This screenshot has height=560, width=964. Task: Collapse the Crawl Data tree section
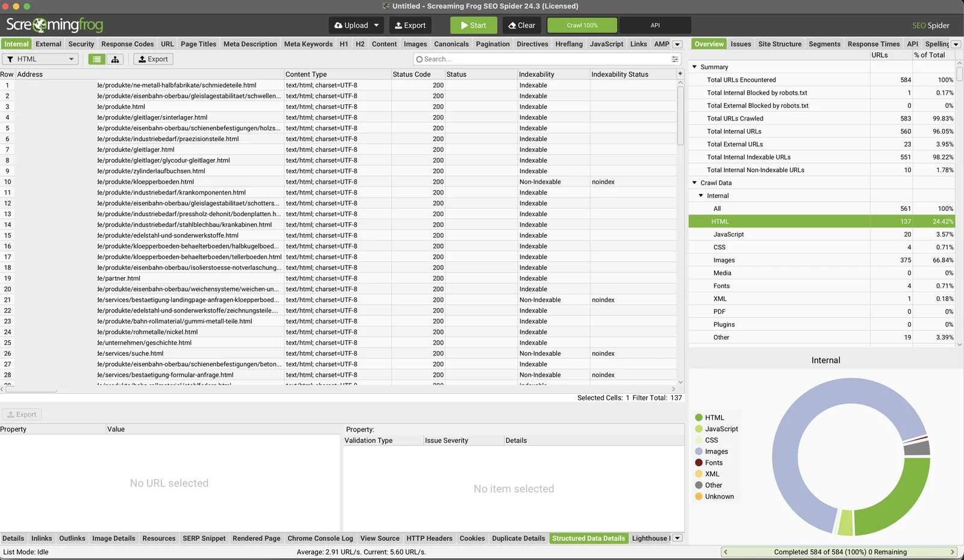click(695, 182)
